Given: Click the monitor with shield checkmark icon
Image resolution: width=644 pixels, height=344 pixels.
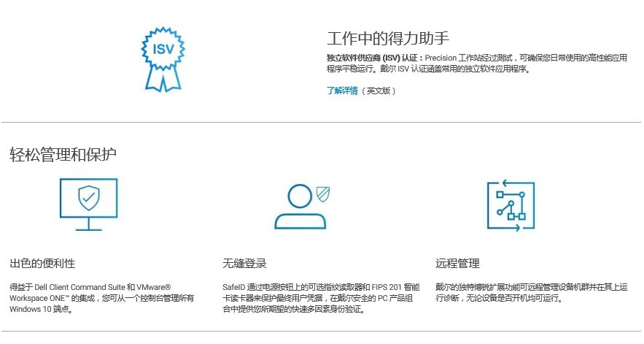Looking at the screenshot, I should click(88, 203).
